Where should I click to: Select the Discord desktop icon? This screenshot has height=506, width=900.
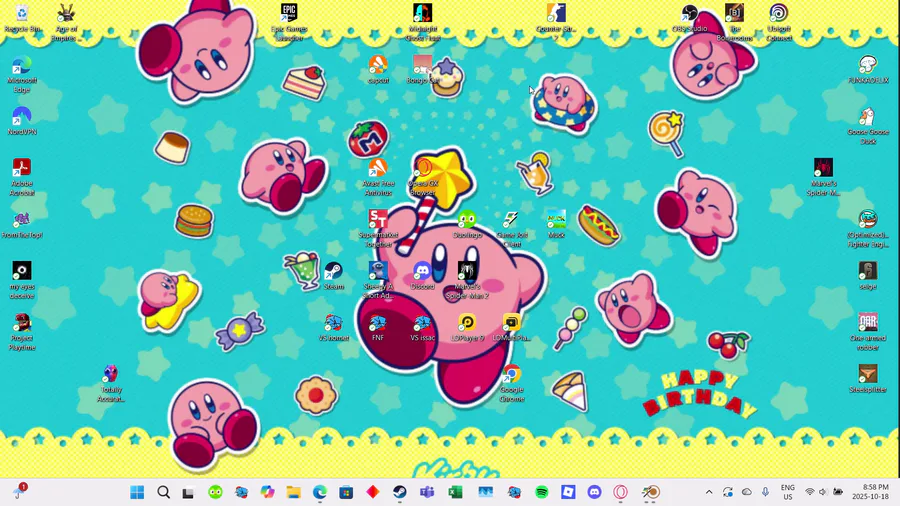pyautogui.click(x=422, y=276)
